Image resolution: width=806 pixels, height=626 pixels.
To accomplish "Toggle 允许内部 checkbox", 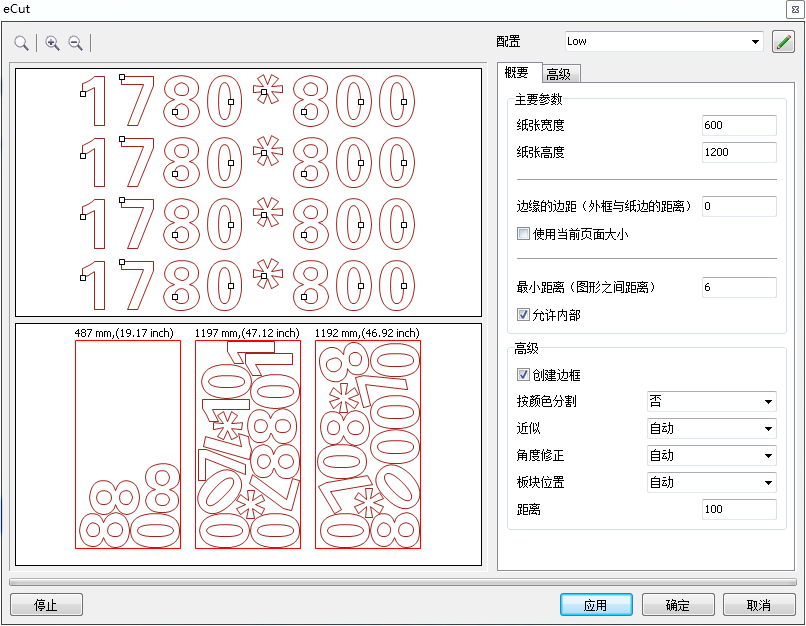I will [x=523, y=315].
